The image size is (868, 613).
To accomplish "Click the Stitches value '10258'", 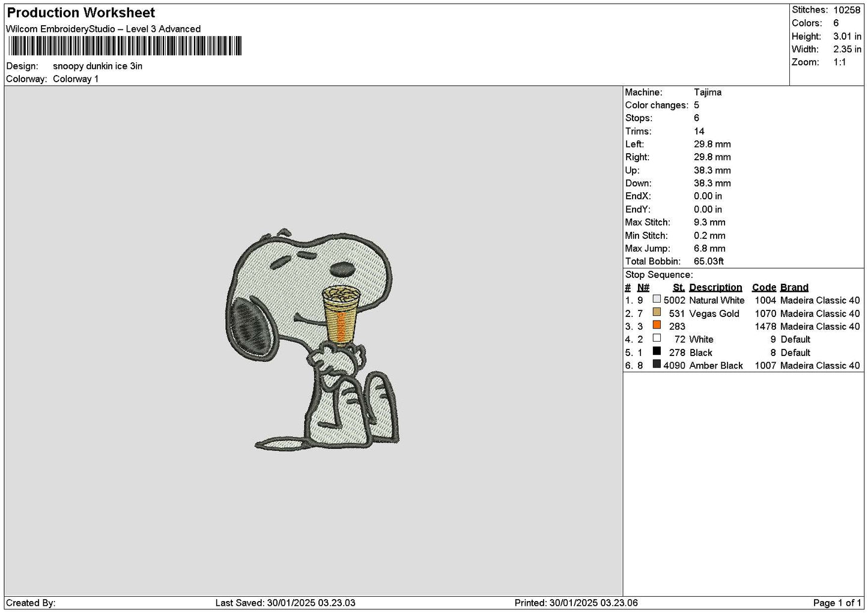I will [846, 10].
